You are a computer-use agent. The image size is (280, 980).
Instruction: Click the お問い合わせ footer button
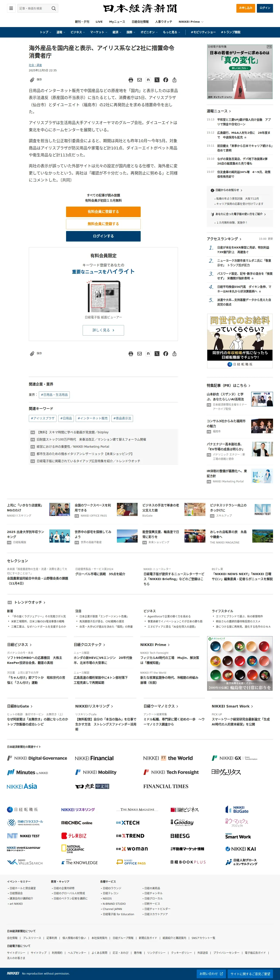tap(211, 973)
